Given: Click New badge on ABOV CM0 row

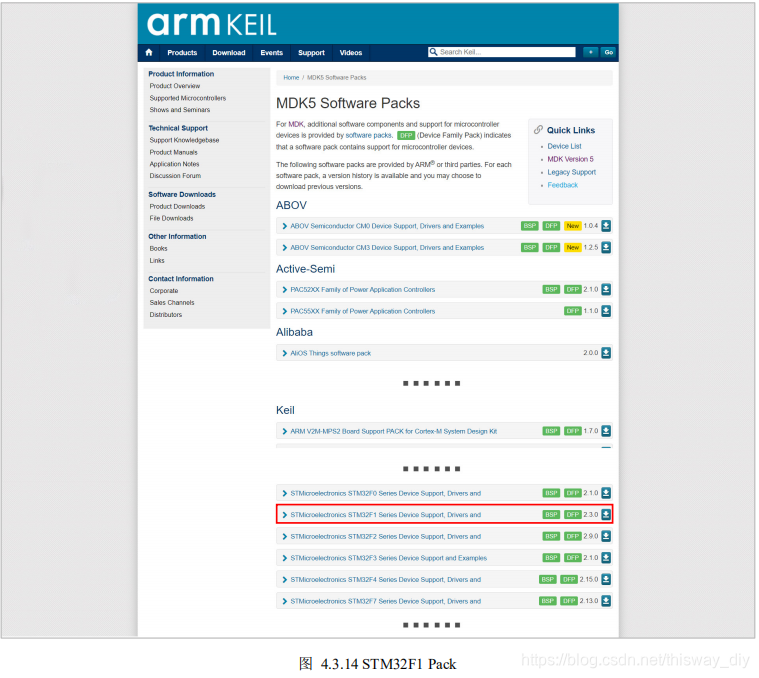Looking at the screenshot, I should (x=573, y=226).
